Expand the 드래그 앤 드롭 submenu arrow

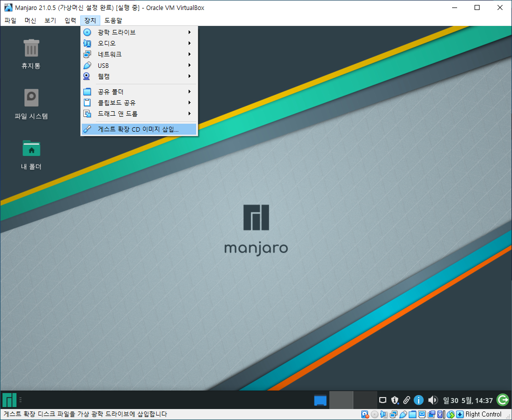[190, 114]
